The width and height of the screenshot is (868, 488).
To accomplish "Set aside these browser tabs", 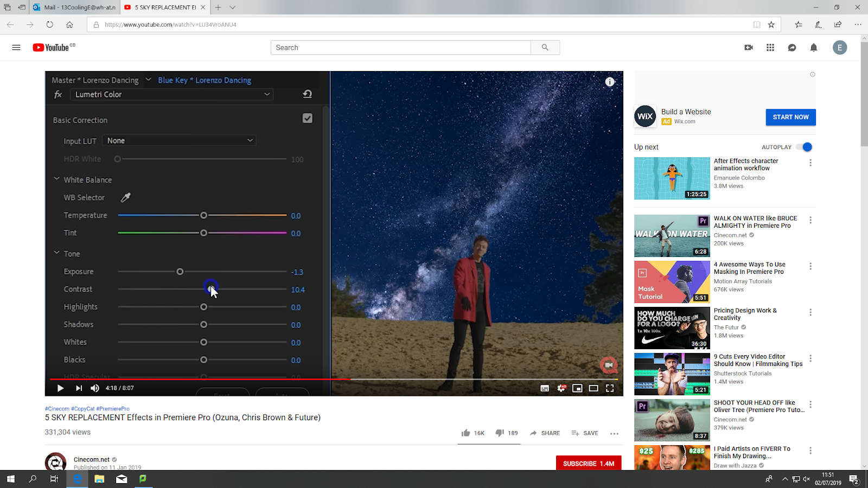I will [x=22, y=8].
